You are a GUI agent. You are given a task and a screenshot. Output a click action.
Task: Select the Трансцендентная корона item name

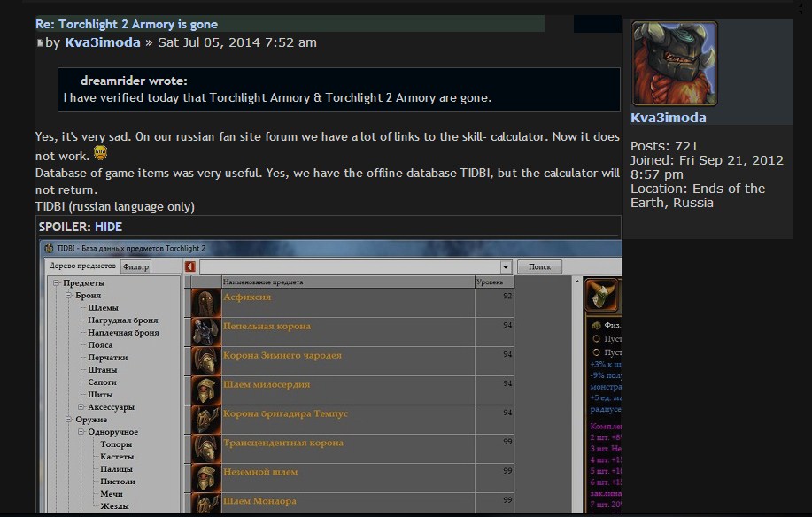click(x=283, y=443)
